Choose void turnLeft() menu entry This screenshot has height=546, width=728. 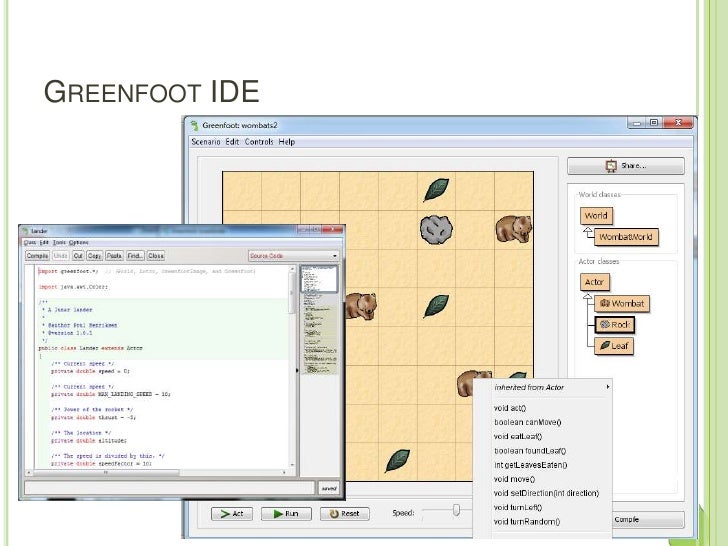coord(518,507)
